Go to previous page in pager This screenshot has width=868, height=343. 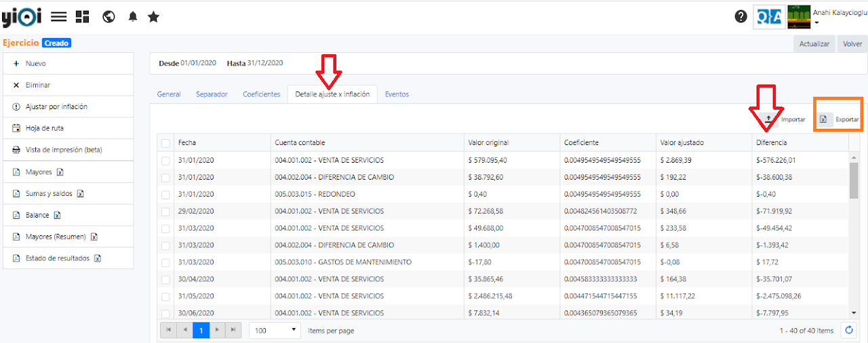184,330
